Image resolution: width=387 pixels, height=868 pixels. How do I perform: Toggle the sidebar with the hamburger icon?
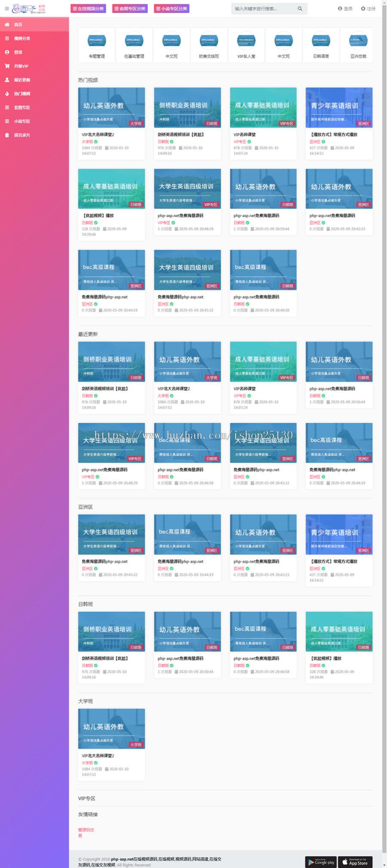coord(6,9)
